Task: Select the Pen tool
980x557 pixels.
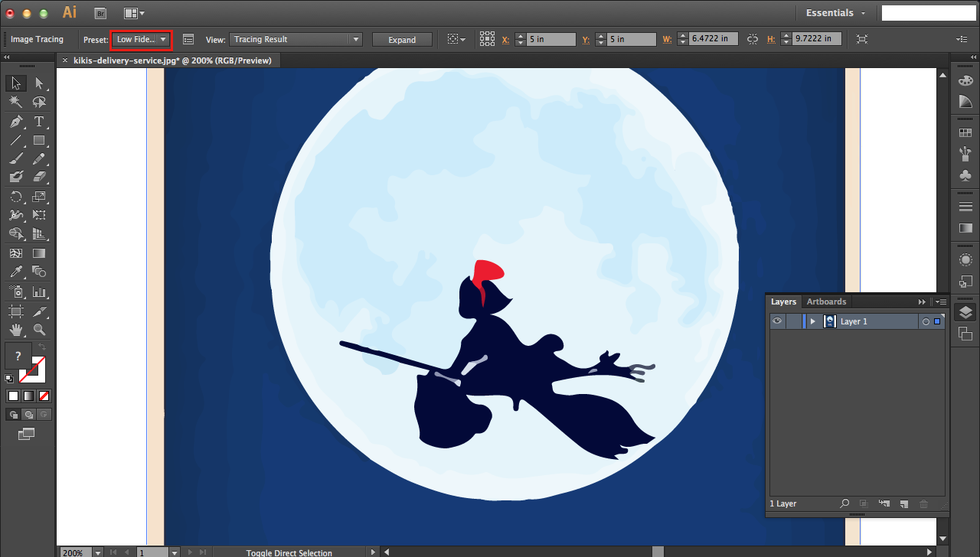Action: (16, 122)
